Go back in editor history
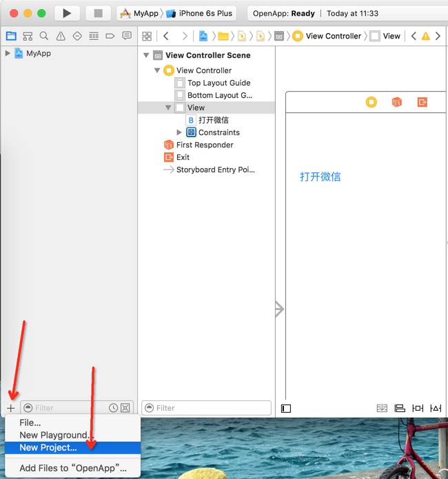This screenshot has width=448, height=479. coord(166,36)
